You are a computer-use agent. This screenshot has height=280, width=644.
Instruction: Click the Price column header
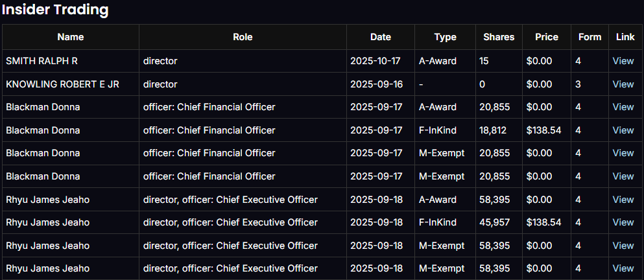coord(546,37)
